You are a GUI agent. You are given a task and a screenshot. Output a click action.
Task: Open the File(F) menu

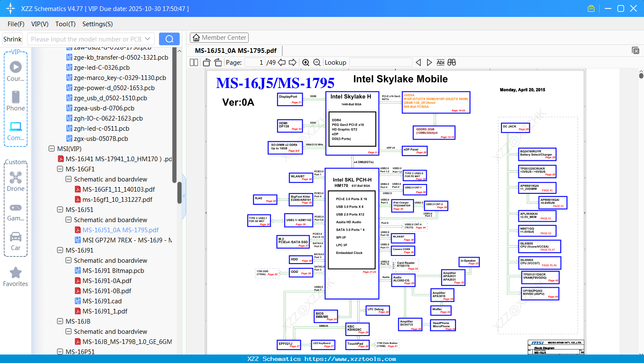[16, 24]
